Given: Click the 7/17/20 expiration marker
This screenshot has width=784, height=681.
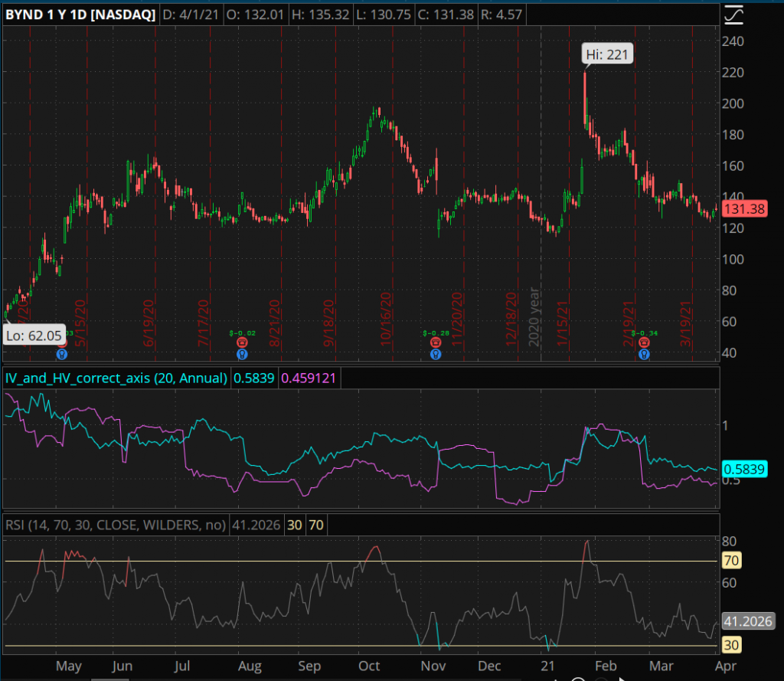Looking at the screenshot, I should coord(203,323).
